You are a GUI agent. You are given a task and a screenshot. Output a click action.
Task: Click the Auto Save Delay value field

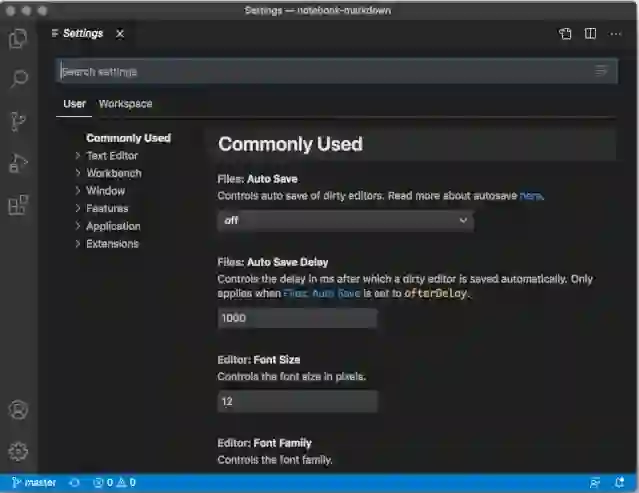coord(297,318)
